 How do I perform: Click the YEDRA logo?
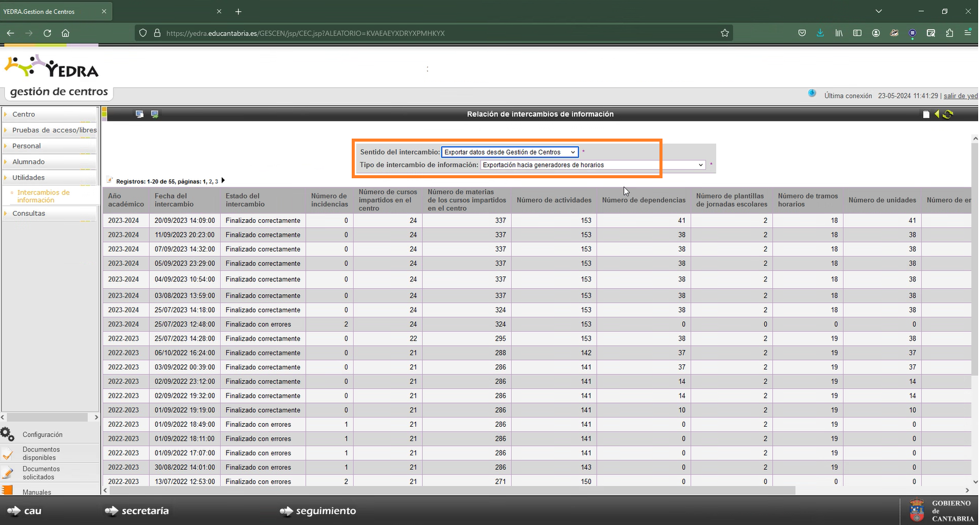[51, 67]
